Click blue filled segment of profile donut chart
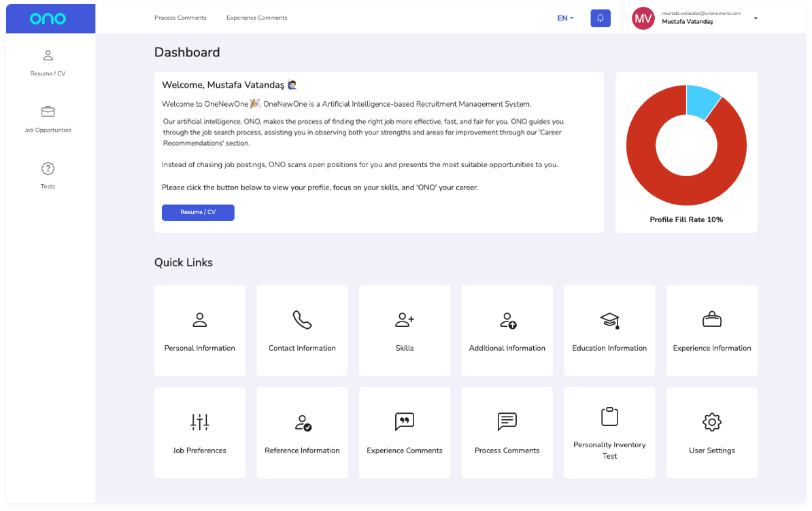 [700, 101]
